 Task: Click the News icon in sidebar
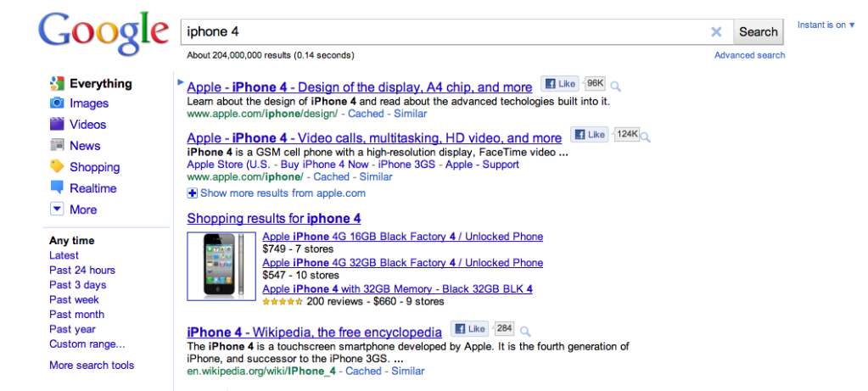coord(57,146)
